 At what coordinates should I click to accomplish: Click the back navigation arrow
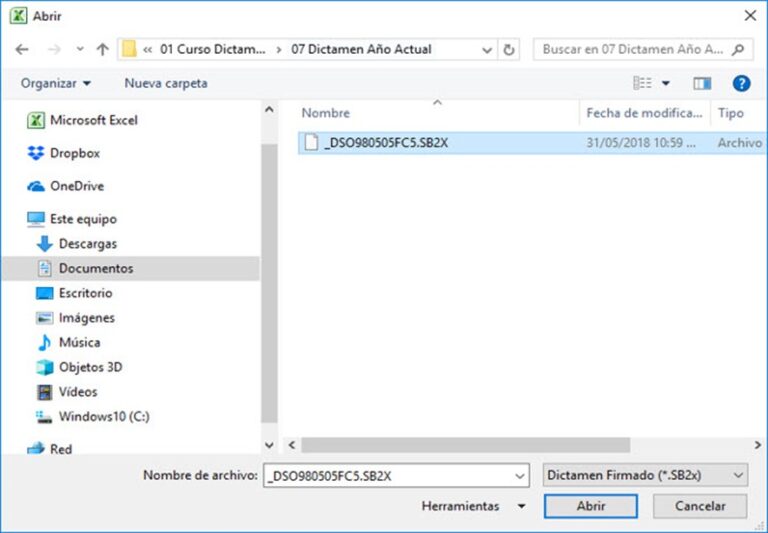(22, 49)
